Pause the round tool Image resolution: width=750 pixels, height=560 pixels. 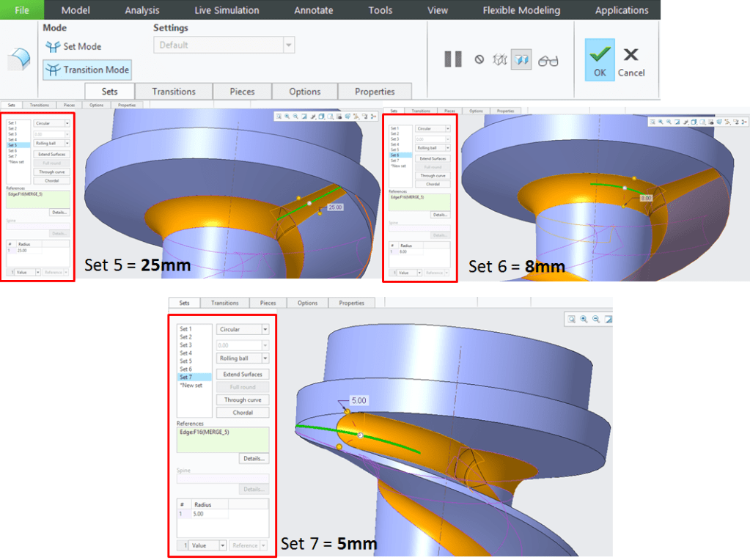click(453, 59)
